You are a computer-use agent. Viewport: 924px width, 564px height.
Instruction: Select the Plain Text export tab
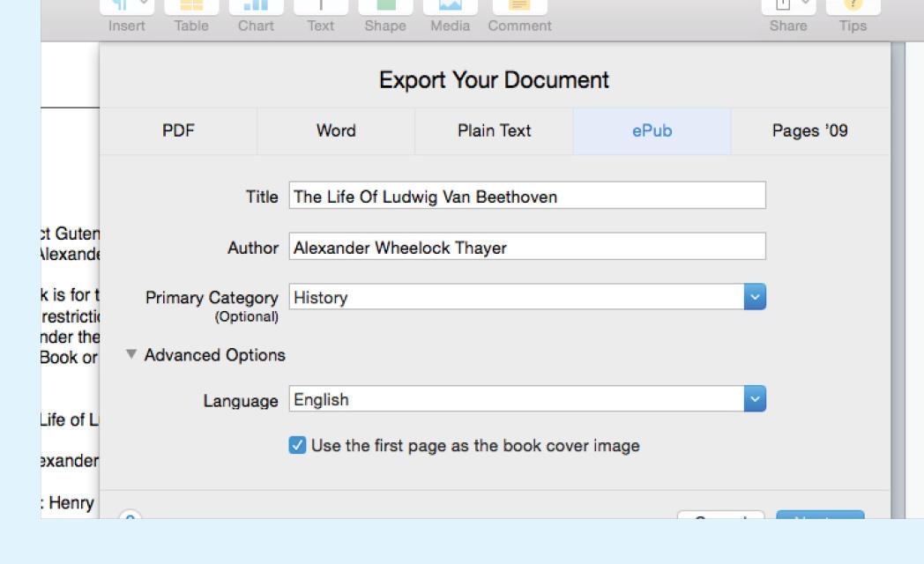pyautogui.click(x=495, y=130)
